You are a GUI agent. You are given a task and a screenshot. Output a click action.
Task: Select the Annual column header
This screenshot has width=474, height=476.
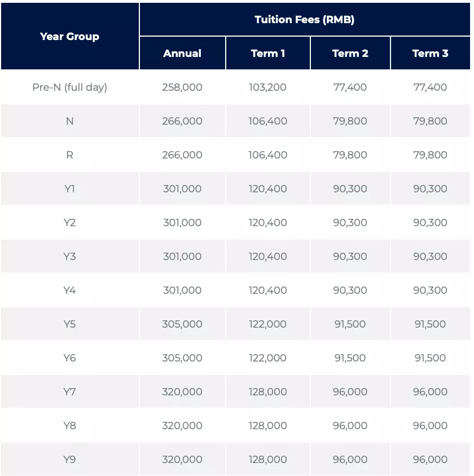coord(182,54)
